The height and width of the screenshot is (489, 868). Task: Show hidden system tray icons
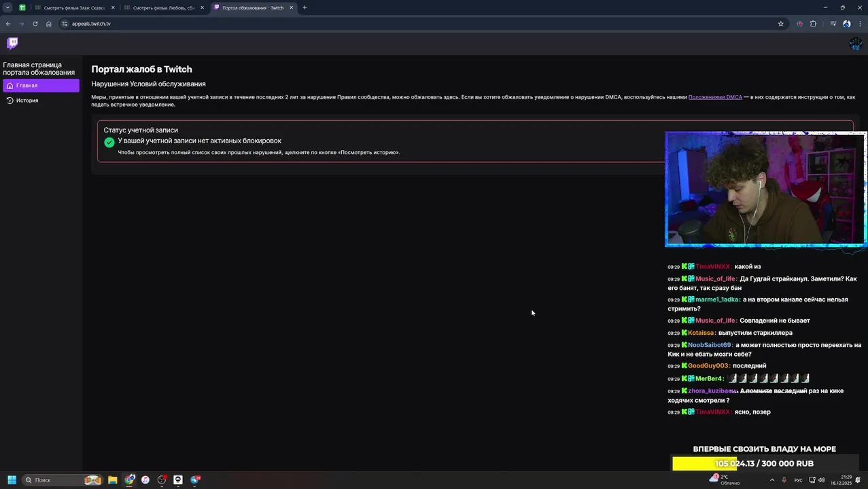tap(771, 480)
